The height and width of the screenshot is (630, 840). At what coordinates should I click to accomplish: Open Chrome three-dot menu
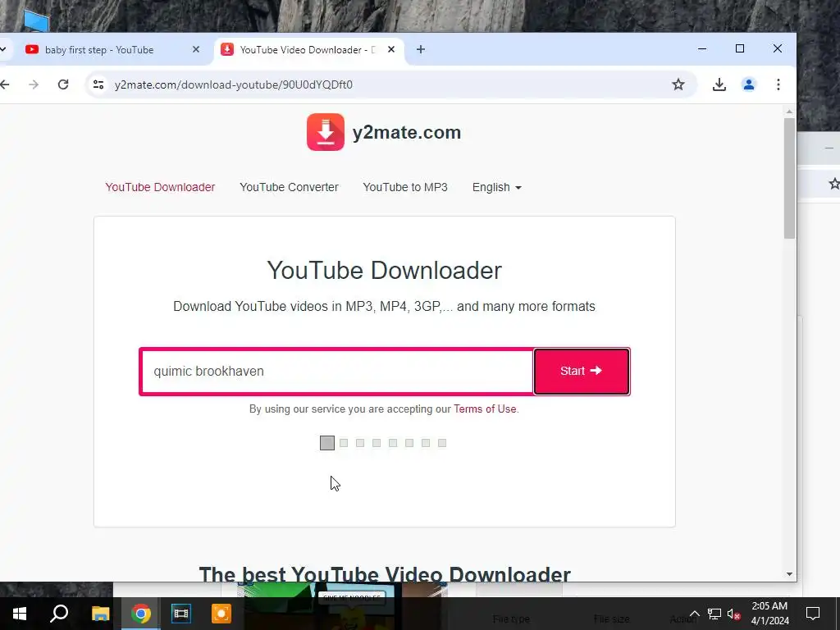click(778, 84)
